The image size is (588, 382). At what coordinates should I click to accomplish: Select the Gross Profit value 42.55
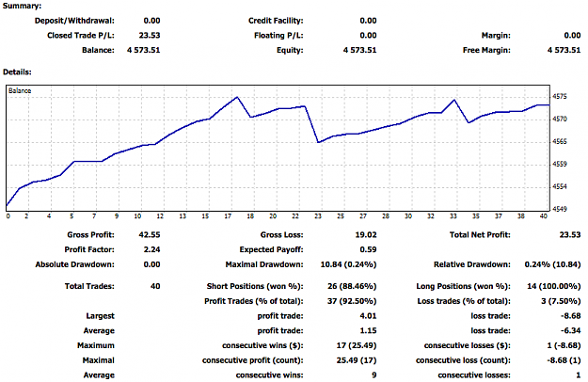(x=150, y=235)
